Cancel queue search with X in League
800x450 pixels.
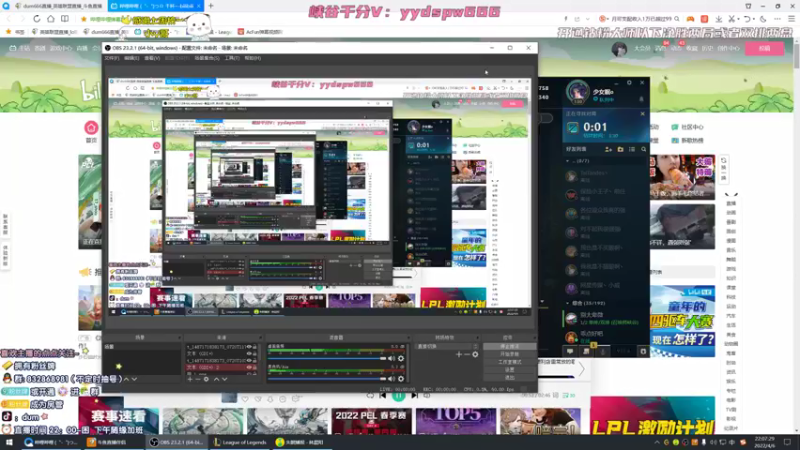[642, 114]
